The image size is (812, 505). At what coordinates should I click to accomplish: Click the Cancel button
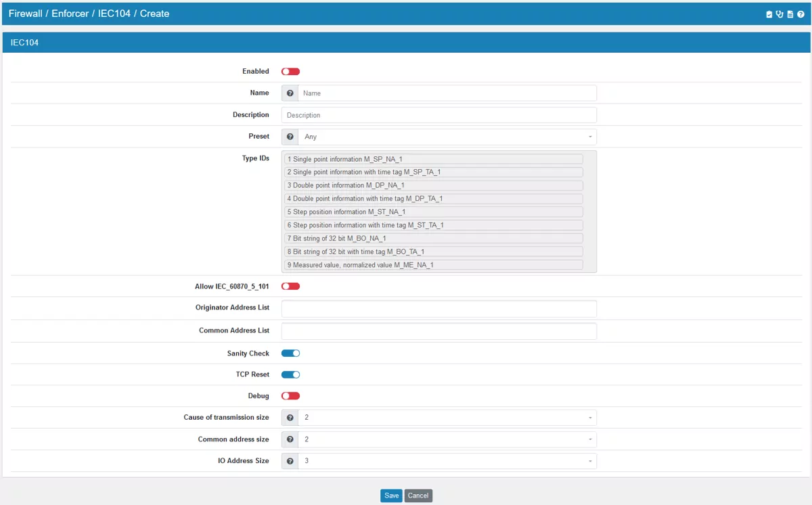(x=418, y=496)
